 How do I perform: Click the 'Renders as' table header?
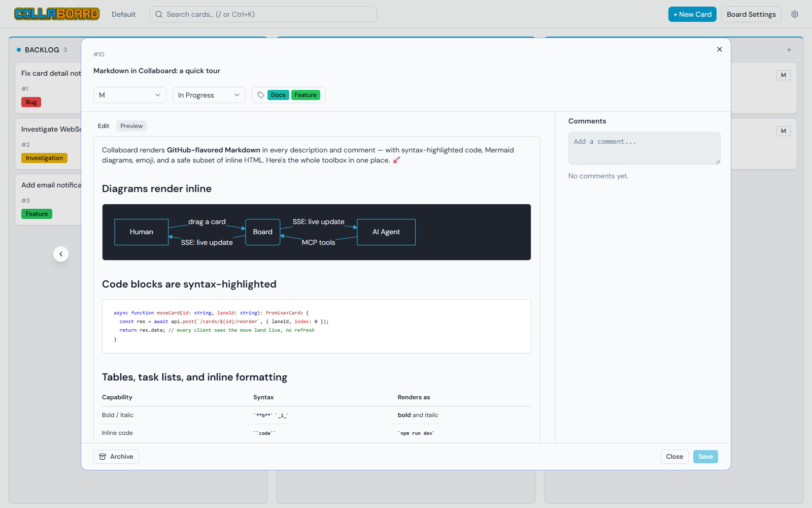pos(414,397)
